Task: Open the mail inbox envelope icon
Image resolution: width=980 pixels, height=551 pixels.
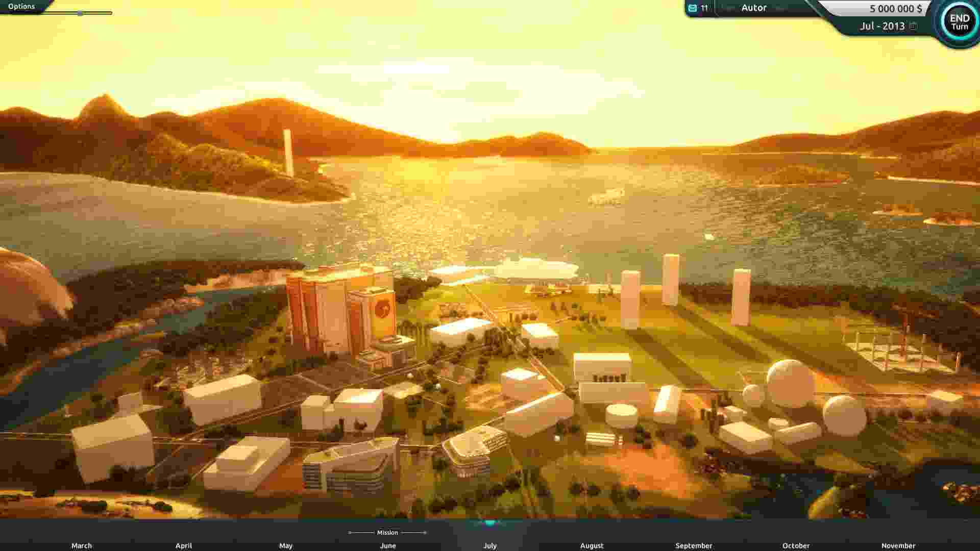Action: click(693, 8)
